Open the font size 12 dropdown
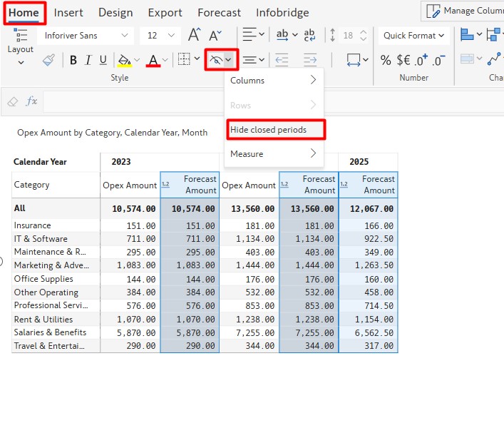 (160, 35)
